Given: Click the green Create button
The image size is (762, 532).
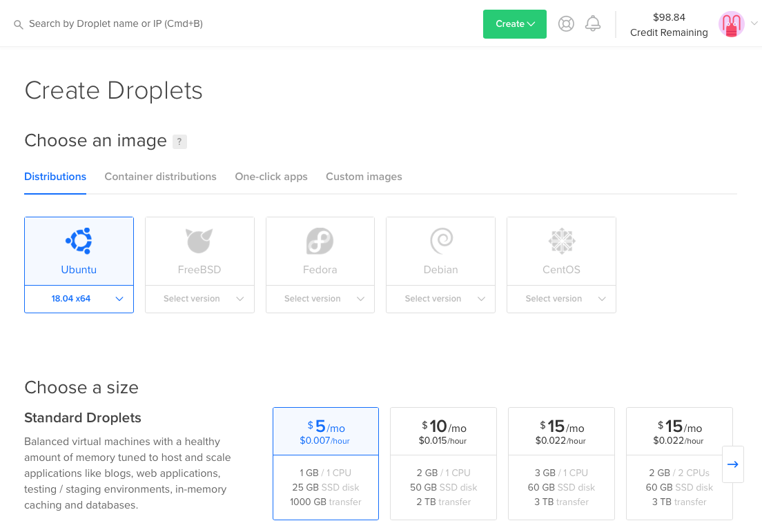Looking at the screenshot, I should click(x=515, y=24).
